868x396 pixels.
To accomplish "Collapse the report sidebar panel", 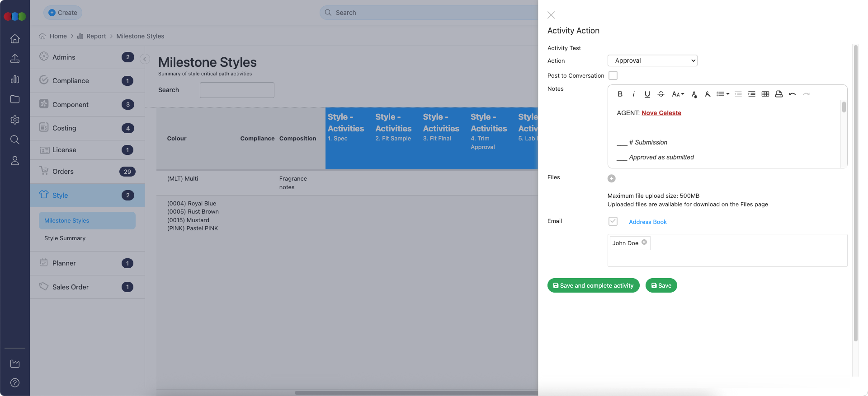I will pyautogui.click(x=145, y=59).
